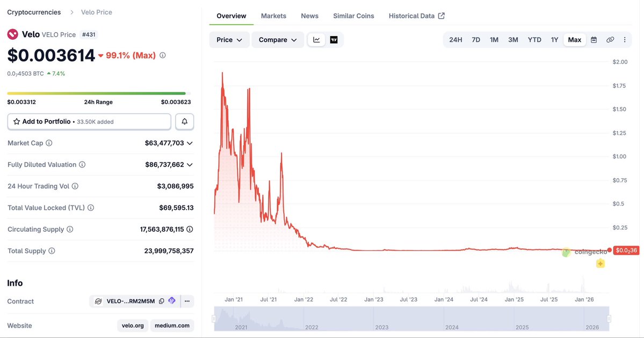Viewport: 644px width, 338px height.
Task: Open velo.org website link
Action: [133, 325]
